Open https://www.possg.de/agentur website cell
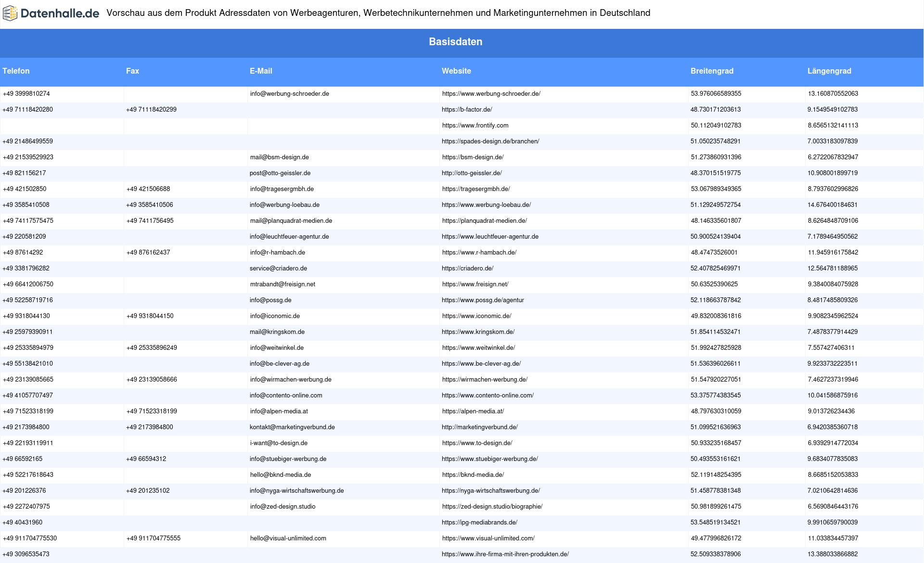The image size is (924, 563). 483,300
